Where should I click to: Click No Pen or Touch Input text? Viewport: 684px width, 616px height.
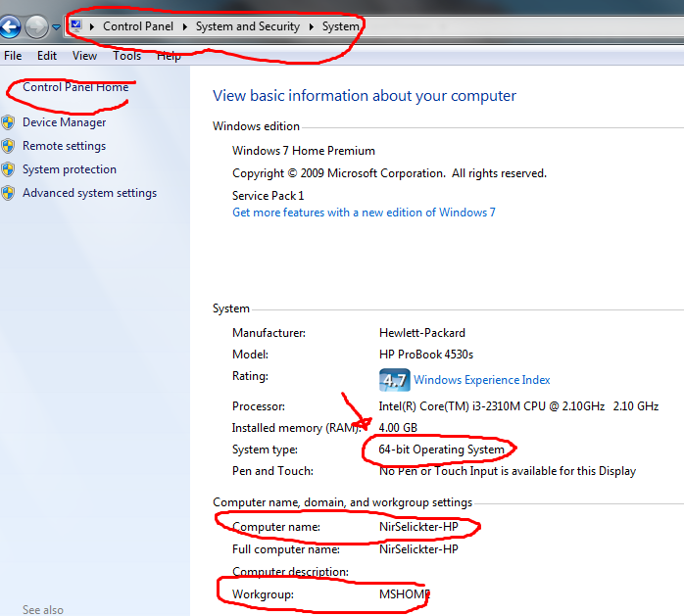click(x=508, y=471)
